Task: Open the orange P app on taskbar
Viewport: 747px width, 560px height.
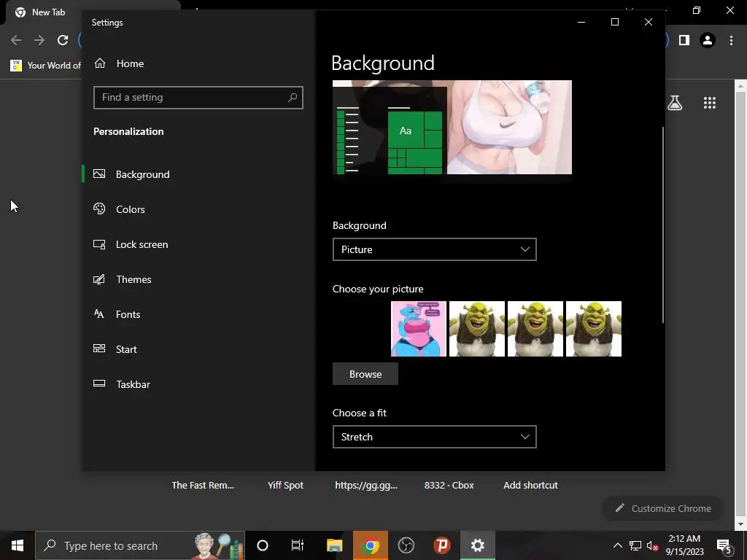Action: tap(441, 545)
